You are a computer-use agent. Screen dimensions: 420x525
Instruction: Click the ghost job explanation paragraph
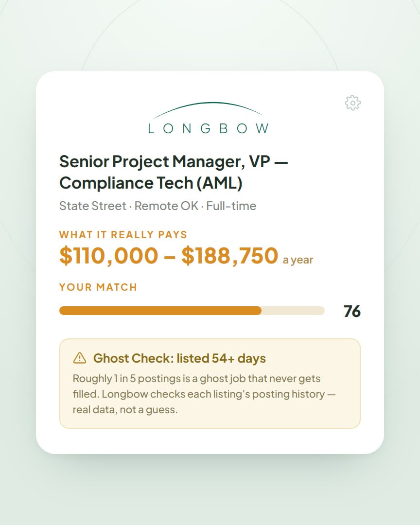(x=204, y=394)
